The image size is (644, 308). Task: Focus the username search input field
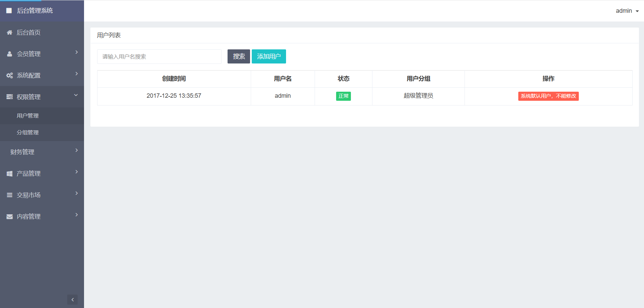(x=159, y=56)
